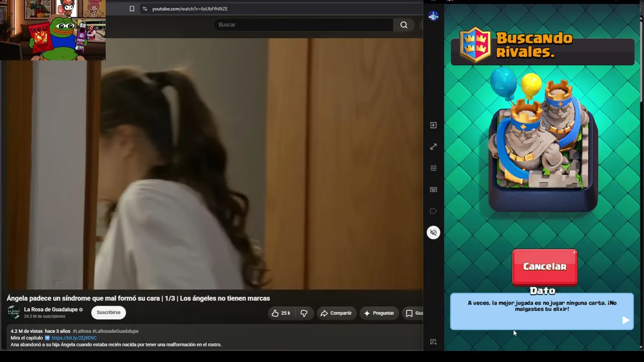Click the #LaRosa hashtag link

click(82, 331)
